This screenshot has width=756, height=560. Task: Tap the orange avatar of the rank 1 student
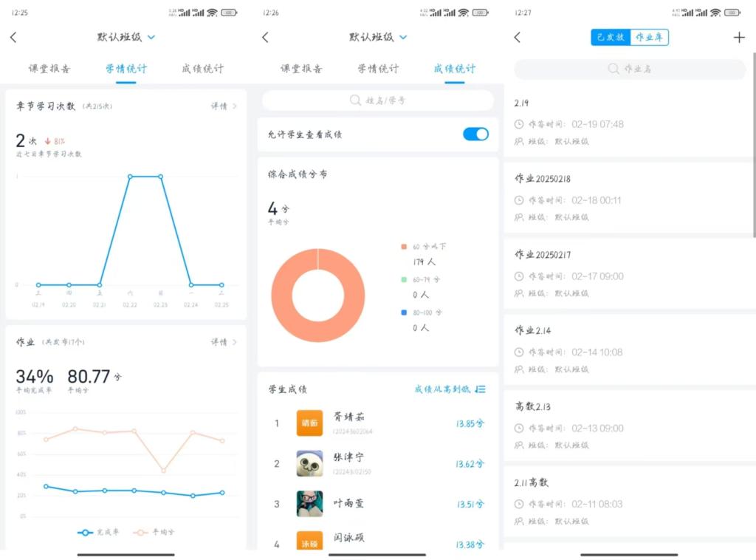[x=309, y=423]
